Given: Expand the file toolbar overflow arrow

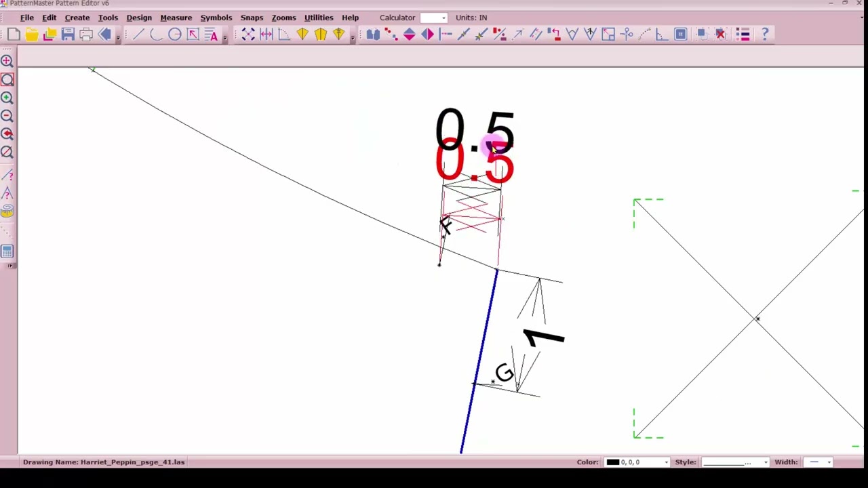Looking at the screenshot, I should (118, 37).
